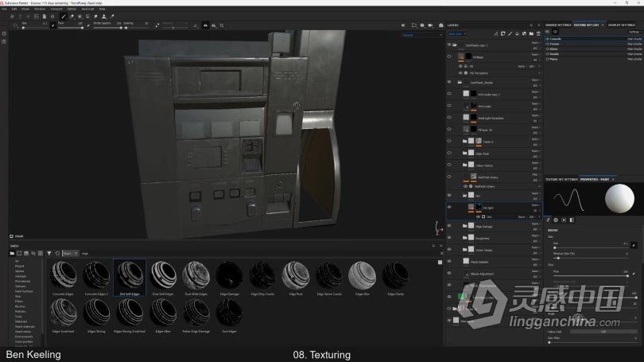The image size is (644, 362).
Task: Select the Smudge tool
Action: click(95, 17)
